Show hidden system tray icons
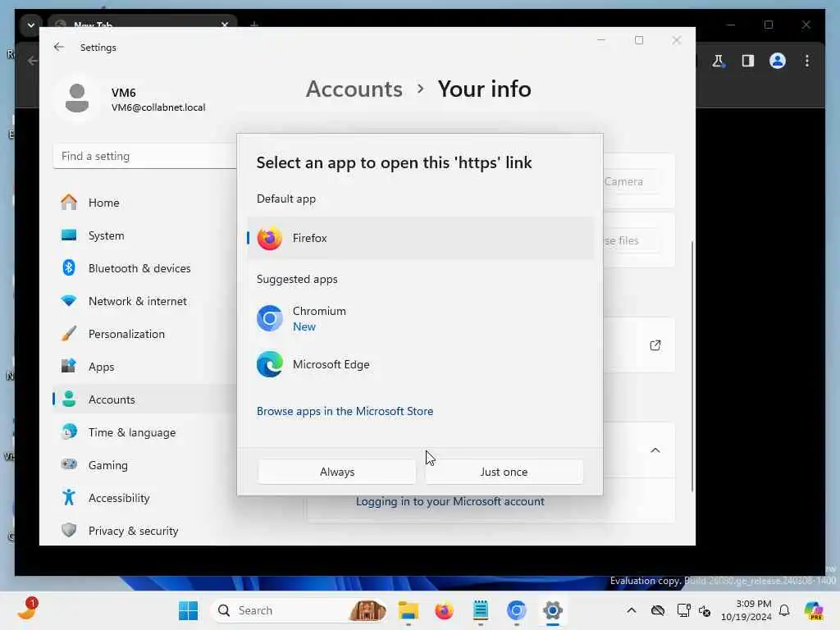 click(632, 610)
